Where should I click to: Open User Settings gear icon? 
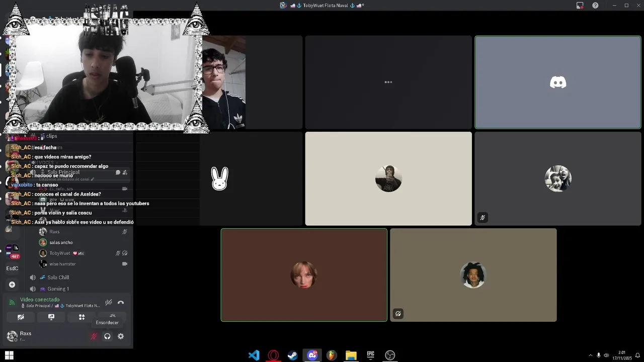click(x=121, y=336)
